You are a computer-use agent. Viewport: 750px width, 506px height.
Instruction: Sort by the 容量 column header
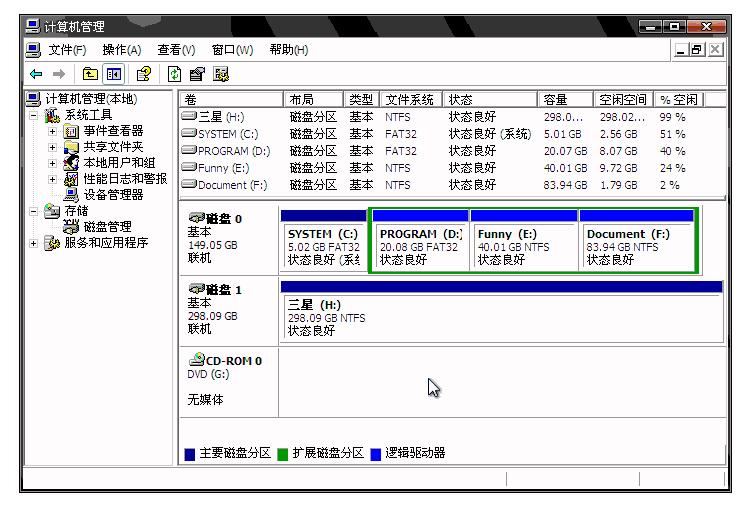pos(565,100)
